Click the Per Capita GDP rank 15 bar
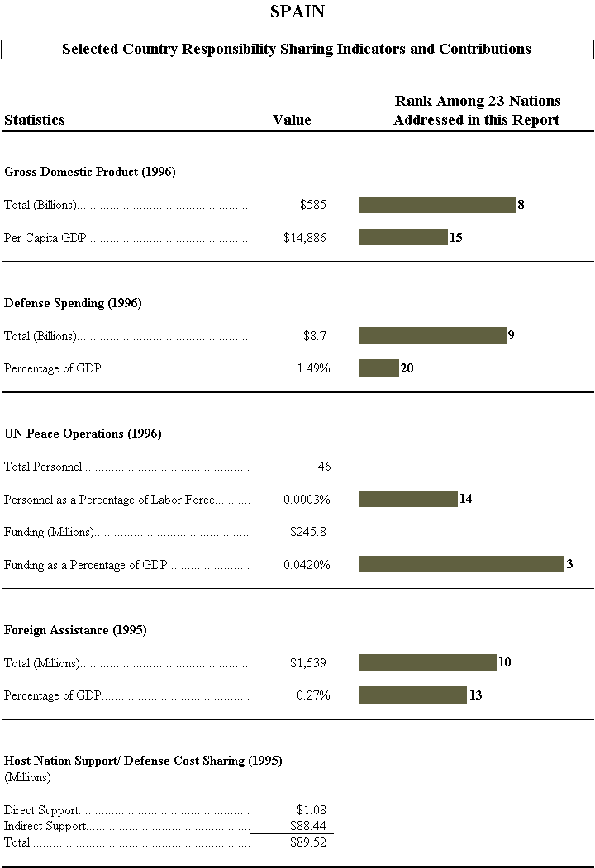 tap(403, 238)
